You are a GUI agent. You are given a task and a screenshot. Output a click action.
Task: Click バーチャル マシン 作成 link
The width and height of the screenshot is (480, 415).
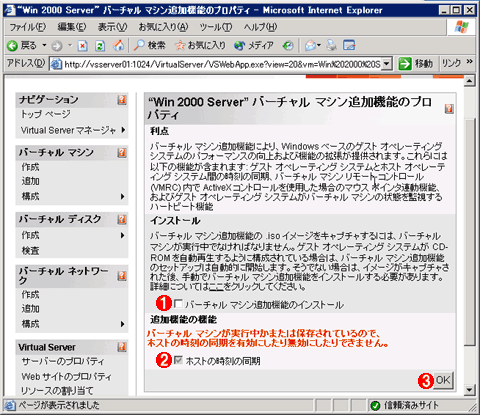(x=30, y=167)
